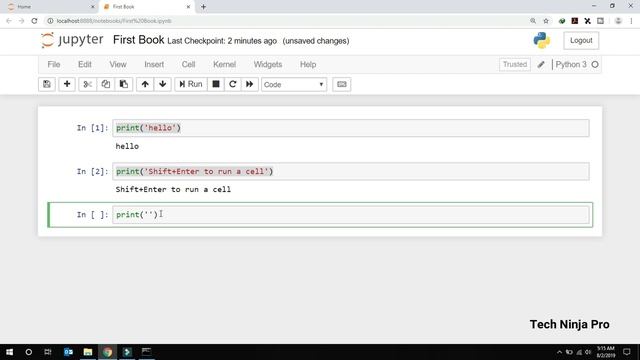The height and width of the screenshot is (360, 640).
Task: Click the localhost address bar
Action: pos(286,21)
